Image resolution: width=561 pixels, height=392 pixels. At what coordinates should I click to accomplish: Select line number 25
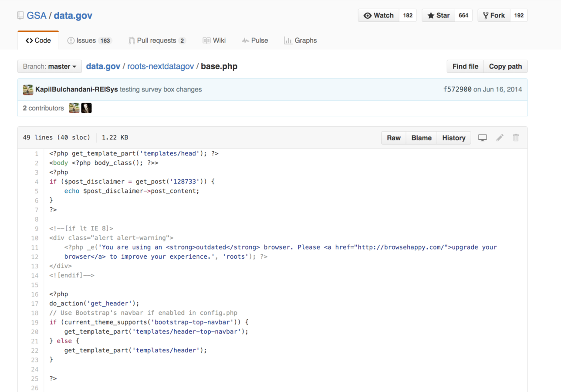pyautogui.click(x=35, y=378)
